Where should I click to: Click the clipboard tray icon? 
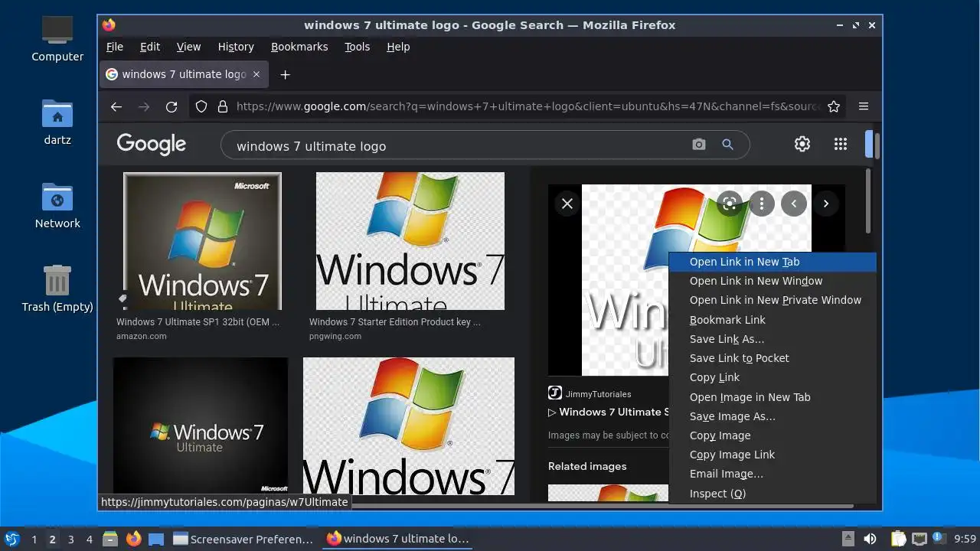point(897,539)
